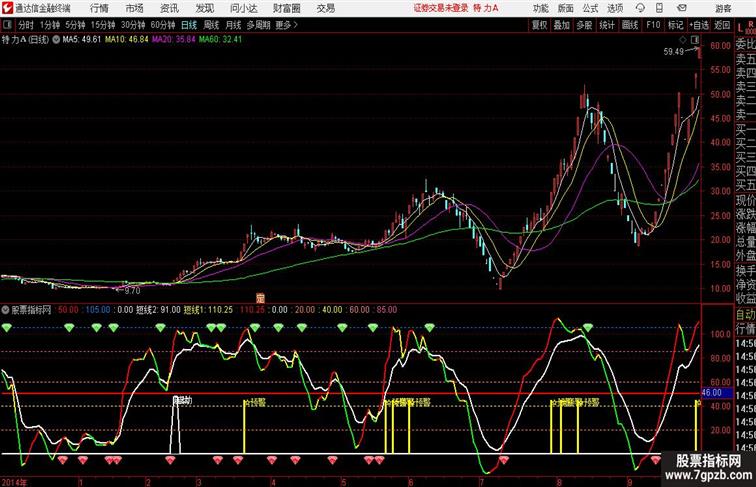The image size is (756, 487).
Task: Open the mail envelope icon
Action: click(x=682, y=8)
